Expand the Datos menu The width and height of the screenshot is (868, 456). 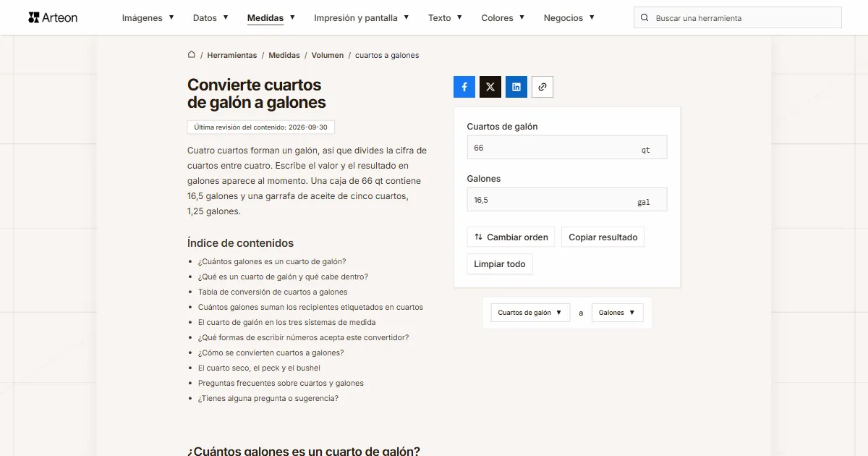(210, 18)
